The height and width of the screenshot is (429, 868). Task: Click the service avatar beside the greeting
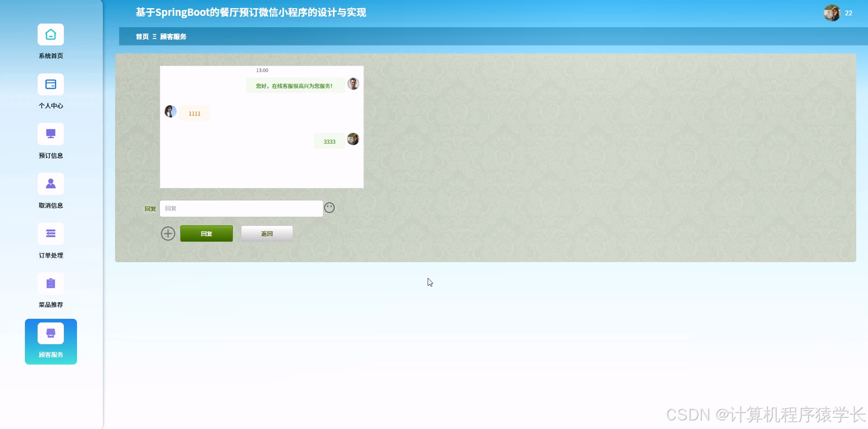tap(353, 83)
